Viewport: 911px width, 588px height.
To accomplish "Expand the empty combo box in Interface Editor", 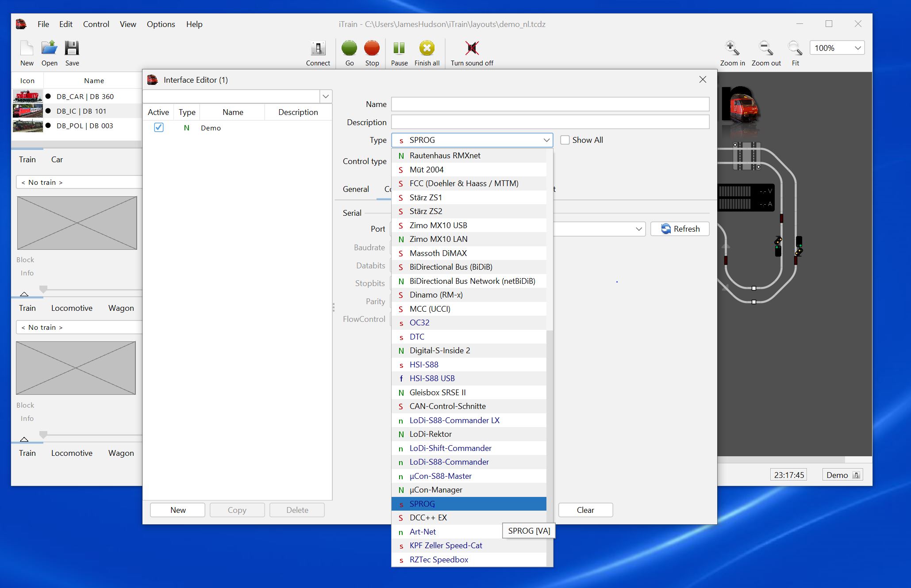I will [326, 96].
